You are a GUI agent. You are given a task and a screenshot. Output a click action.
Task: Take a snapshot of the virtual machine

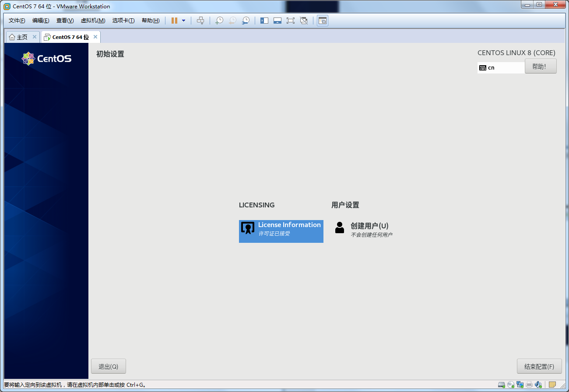219,21
